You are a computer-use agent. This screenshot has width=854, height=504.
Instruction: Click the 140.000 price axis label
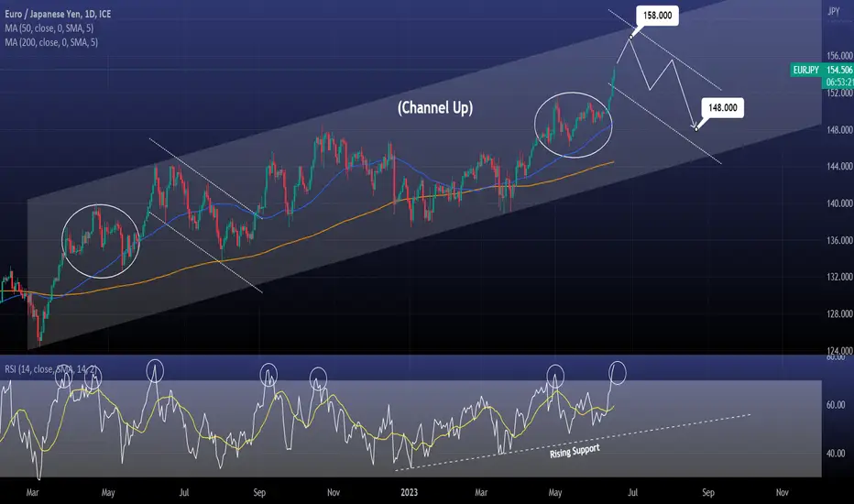coord(839,203)
